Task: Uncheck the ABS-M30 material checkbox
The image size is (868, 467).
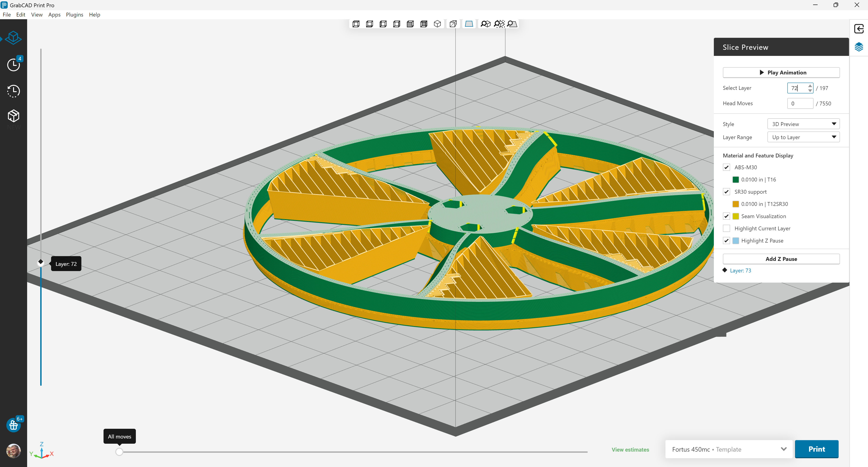Action: click(726, 167)
